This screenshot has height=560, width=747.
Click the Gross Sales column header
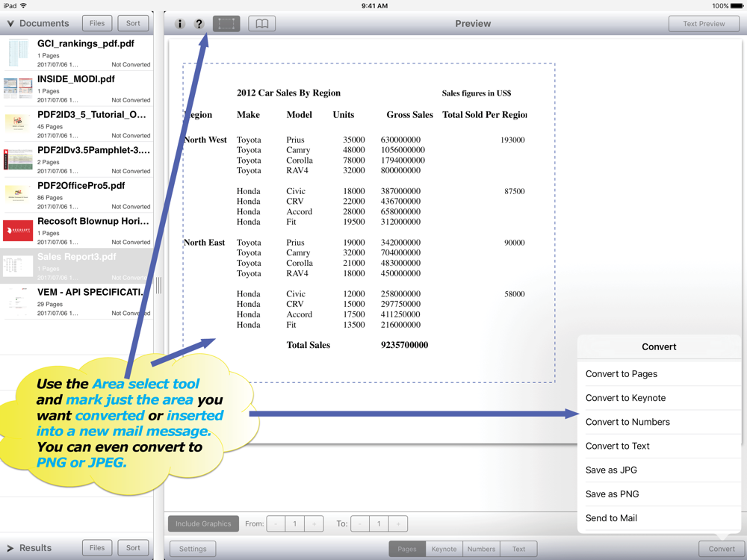[409, 115]
